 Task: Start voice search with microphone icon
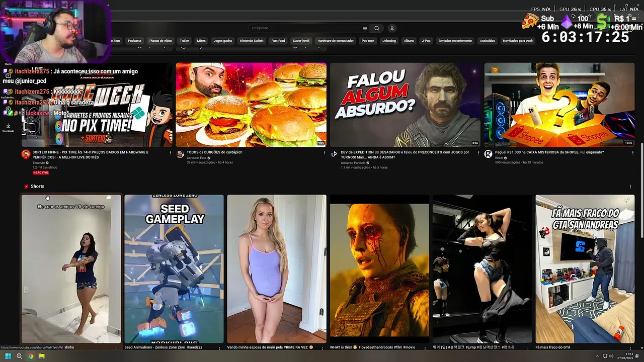(x=392, y=28)
